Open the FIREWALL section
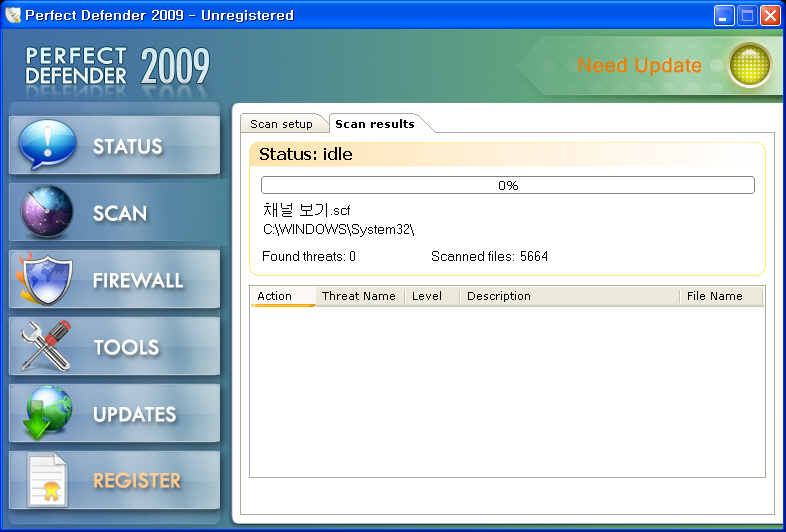The height and width of the screenshot is (532, 786). coord(114,279)
